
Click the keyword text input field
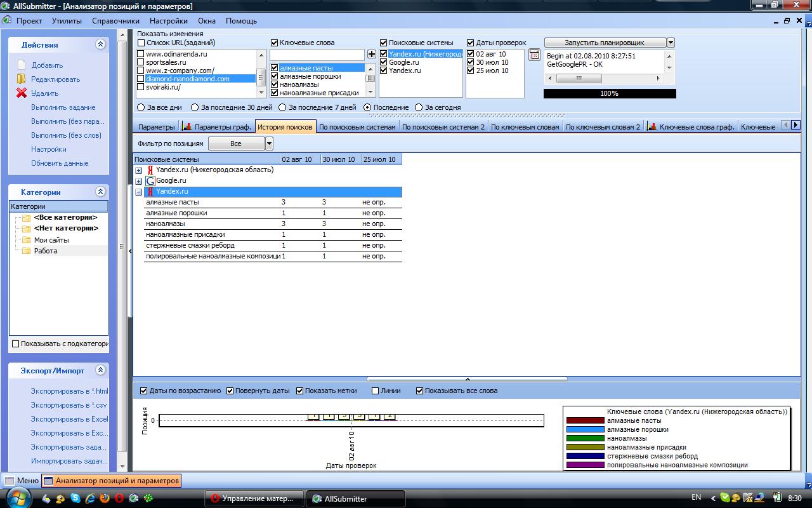coord(317,55)
